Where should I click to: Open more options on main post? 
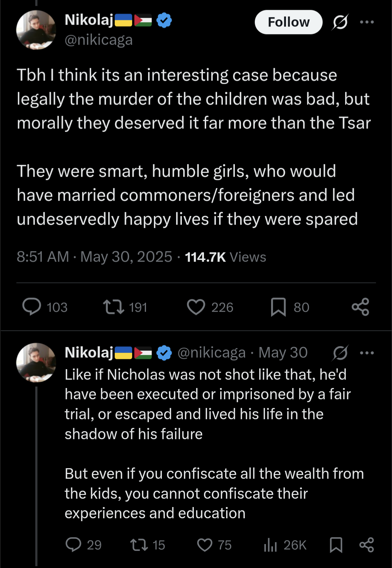click(367, 22)
